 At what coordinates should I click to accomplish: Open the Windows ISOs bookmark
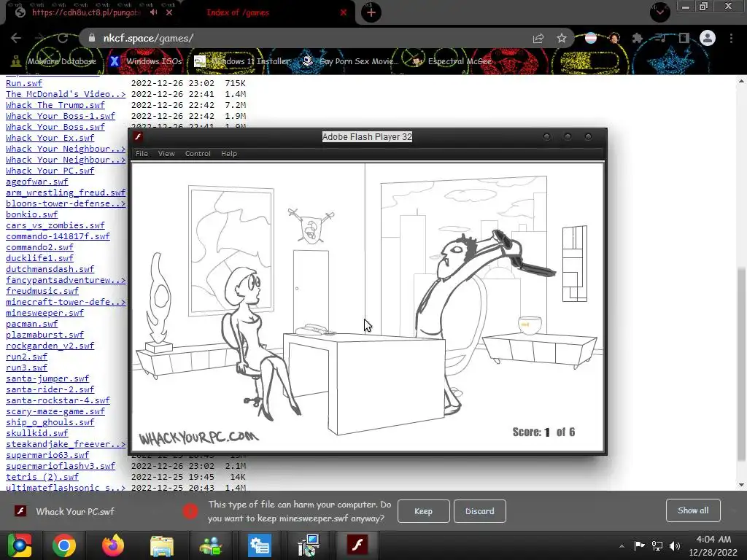click(146, 61)
